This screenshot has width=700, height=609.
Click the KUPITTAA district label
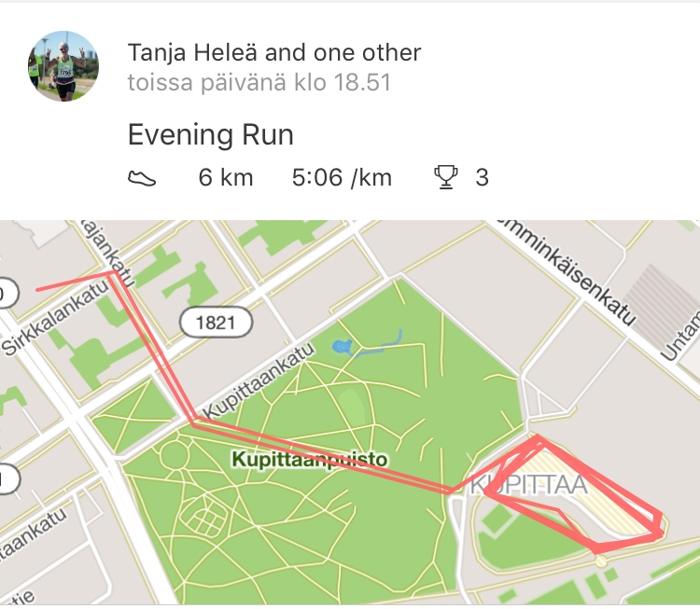[x=529, y=485]
